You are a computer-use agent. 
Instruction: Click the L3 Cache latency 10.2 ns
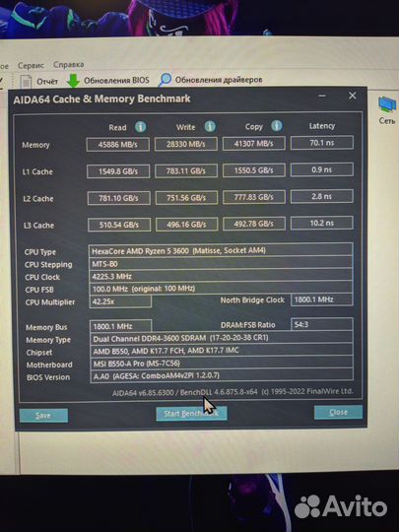pos(321,223)
